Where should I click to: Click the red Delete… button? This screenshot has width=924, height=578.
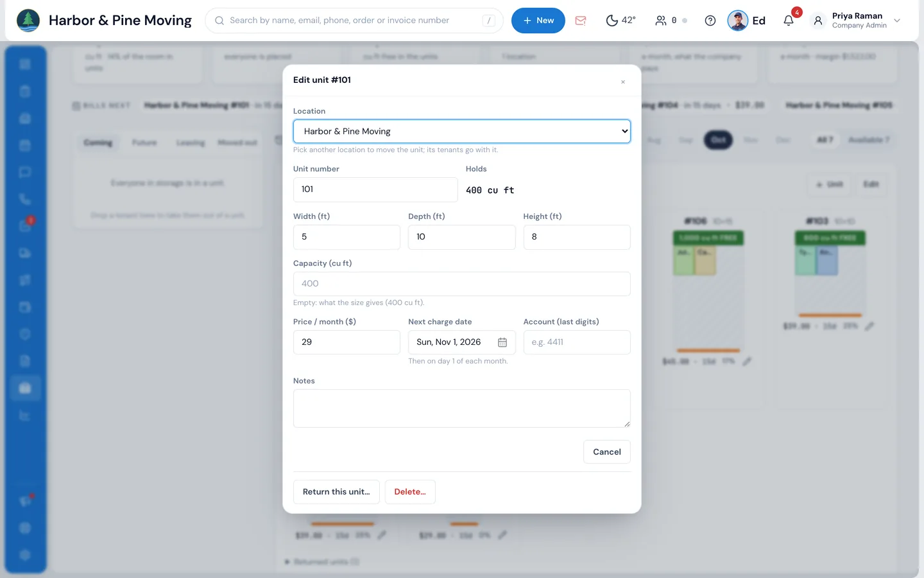410,492
